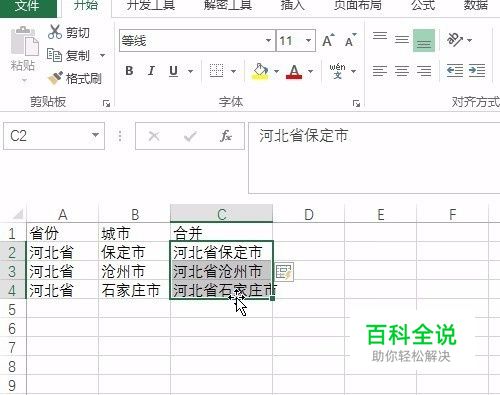Click the formula bar text 河北省保定市
The width and height of the screenshot is (500, 395).
point(303,136)
